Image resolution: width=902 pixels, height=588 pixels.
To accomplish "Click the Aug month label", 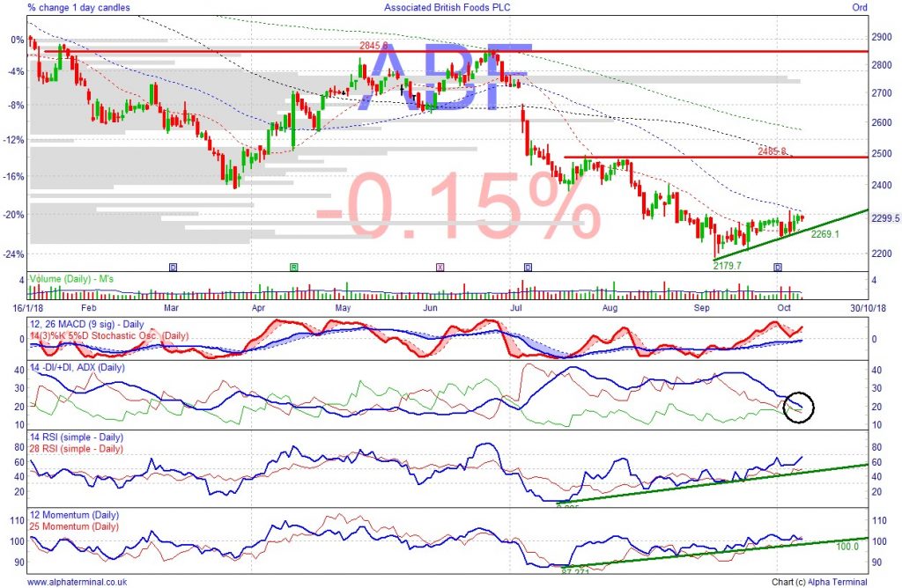I will [610, 307].
